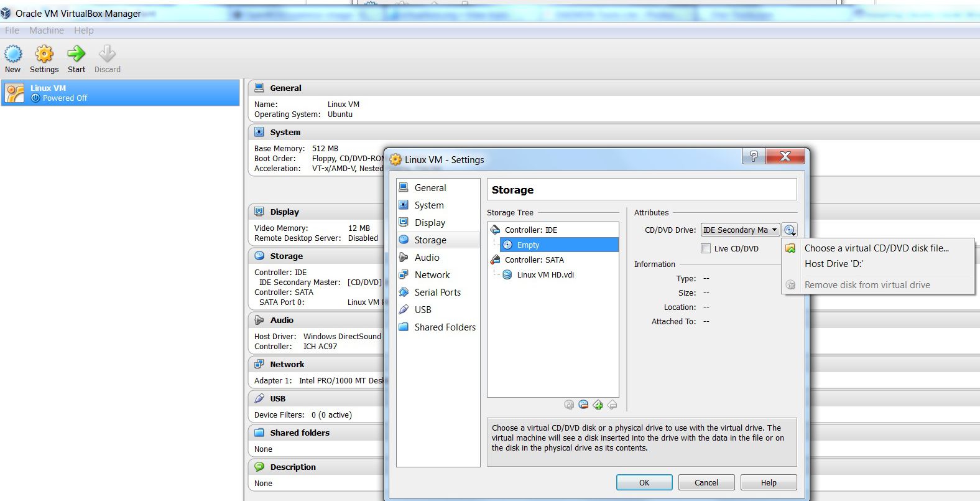Click the CD/DVD disk chooser icon button
The width and height of the screenshot is (980, 501).
click(x=790, y=230)
